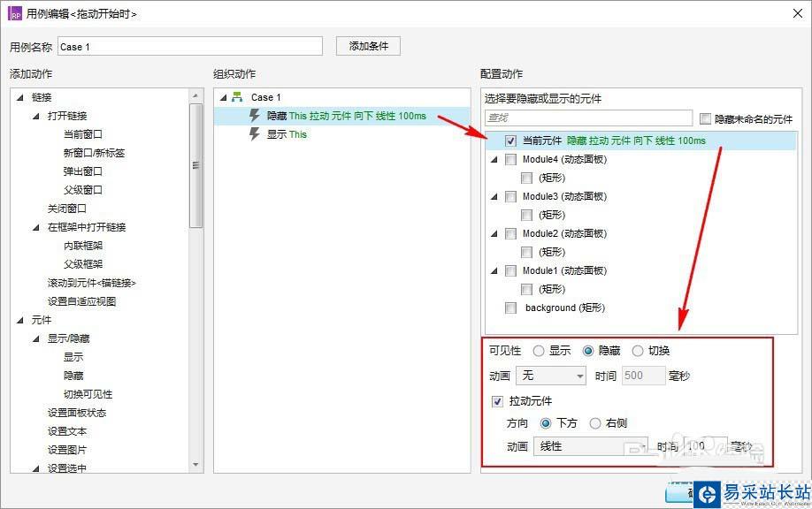This screenshot has height=509, width=812.
Task: Check the Module1 (动态面板) checkbox
Action: [510, 270]
